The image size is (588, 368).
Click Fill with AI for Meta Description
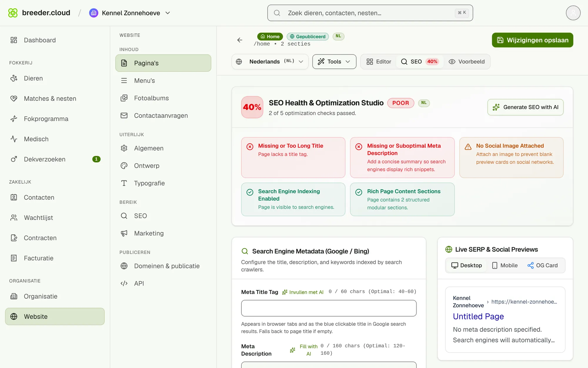tap(304, 350)
